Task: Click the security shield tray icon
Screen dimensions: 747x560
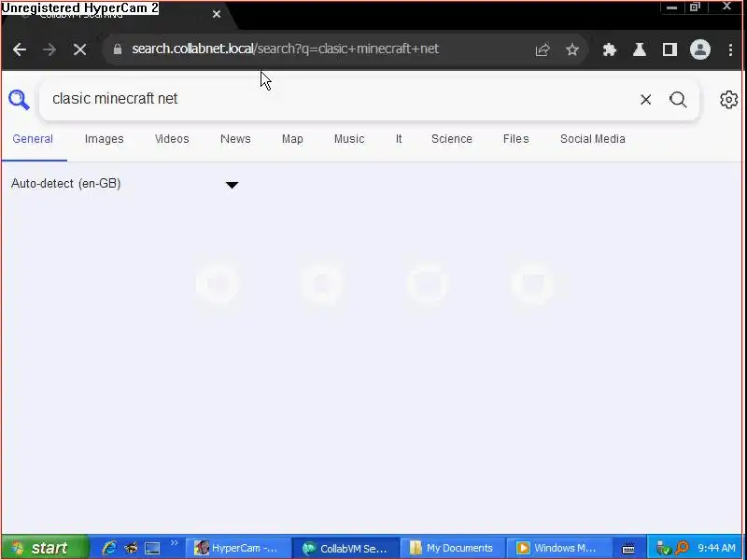Action: tap(663, 548)
